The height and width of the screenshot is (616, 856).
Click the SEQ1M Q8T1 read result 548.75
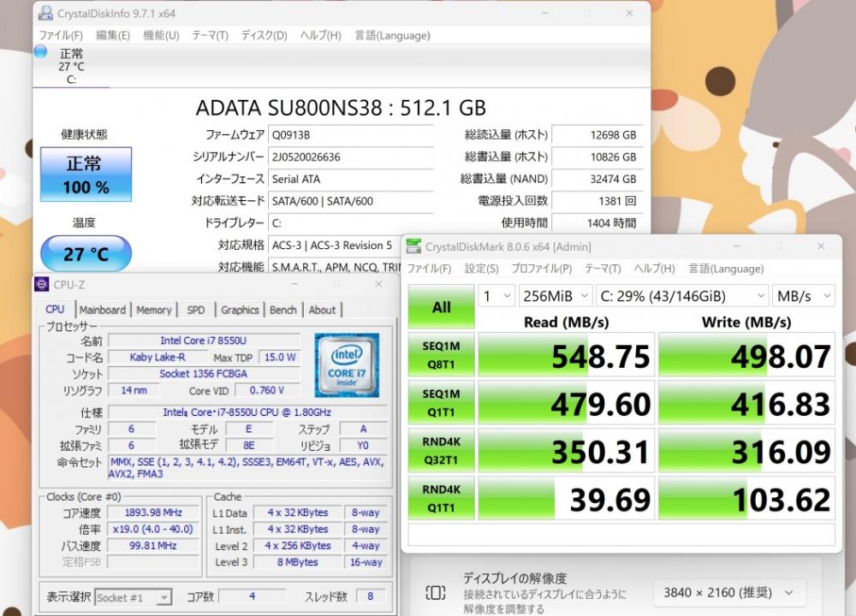[x=566, y=355]
